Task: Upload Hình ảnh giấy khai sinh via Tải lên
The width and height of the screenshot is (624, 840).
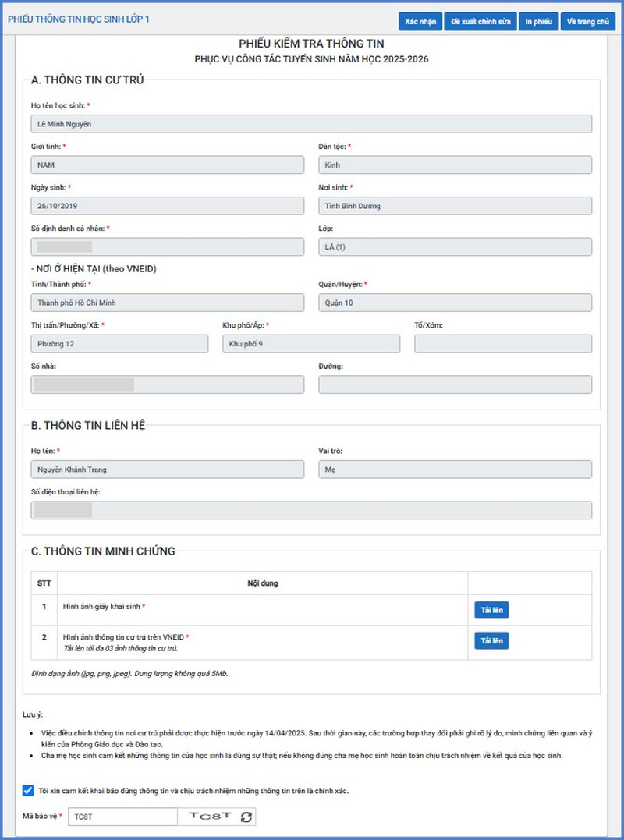Action: click(491, 610)
